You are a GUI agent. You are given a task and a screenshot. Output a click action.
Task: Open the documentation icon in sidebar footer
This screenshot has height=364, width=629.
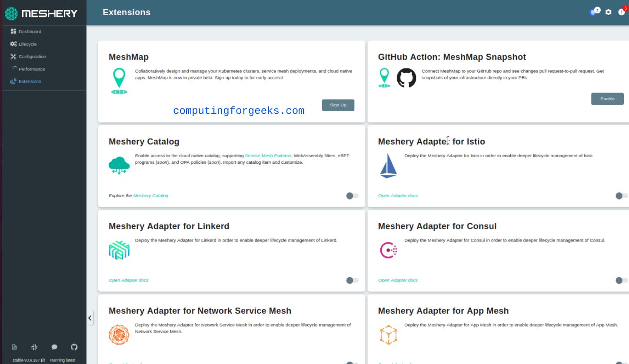(14, 347)
